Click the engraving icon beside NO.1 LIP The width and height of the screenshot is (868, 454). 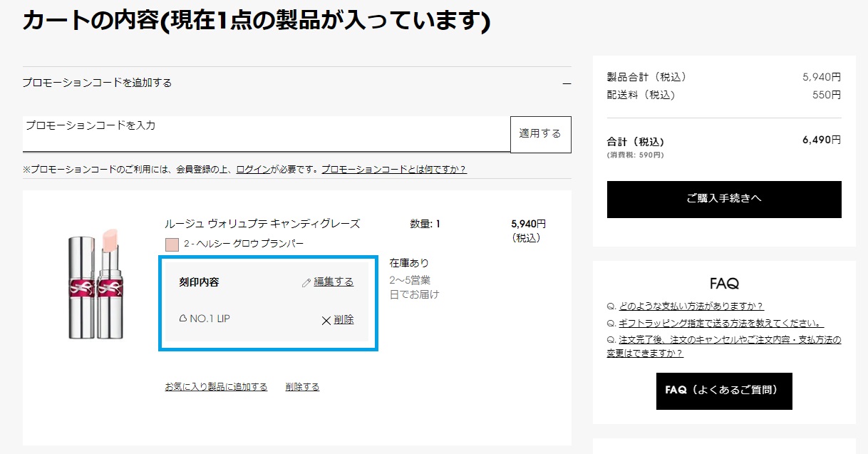(183, 319)
